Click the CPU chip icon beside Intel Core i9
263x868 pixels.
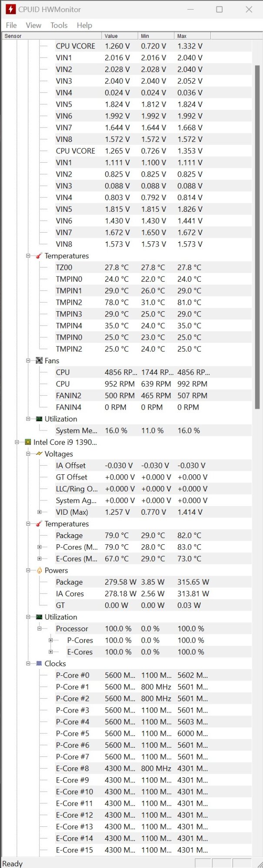click(28, 442)
